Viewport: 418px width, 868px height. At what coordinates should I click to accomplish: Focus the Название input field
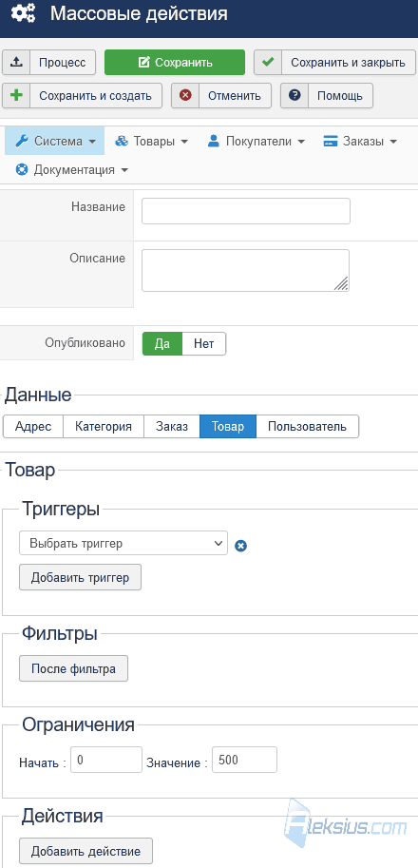click(x=246, y=211)
